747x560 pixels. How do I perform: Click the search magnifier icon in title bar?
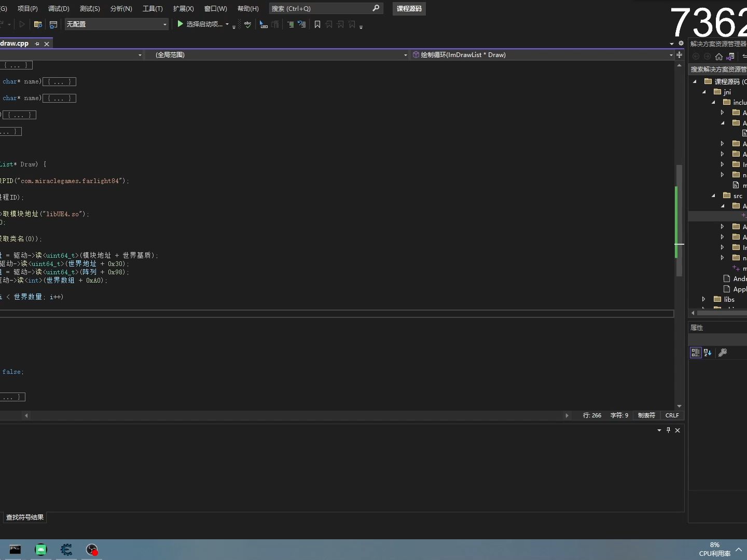[376, 8]
